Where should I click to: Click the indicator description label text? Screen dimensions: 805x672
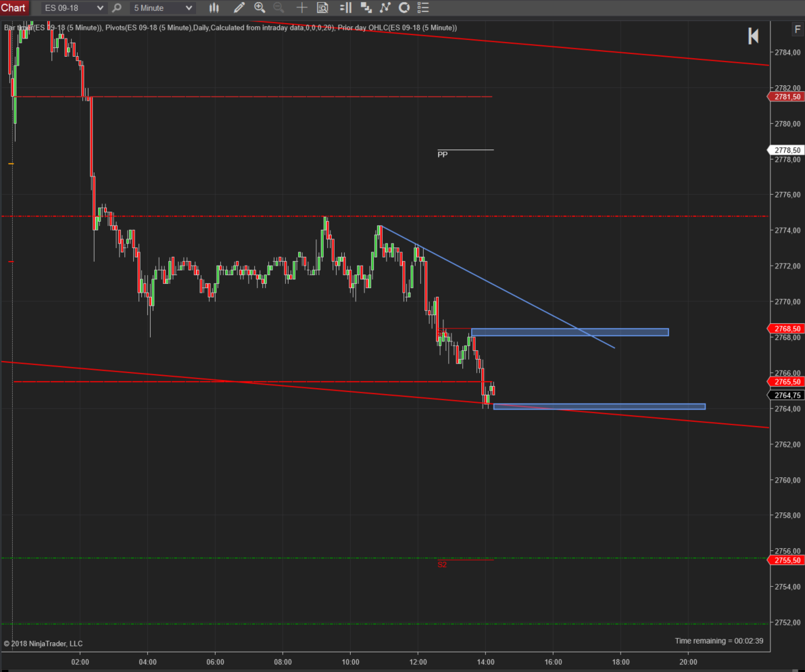coord(230,28)
